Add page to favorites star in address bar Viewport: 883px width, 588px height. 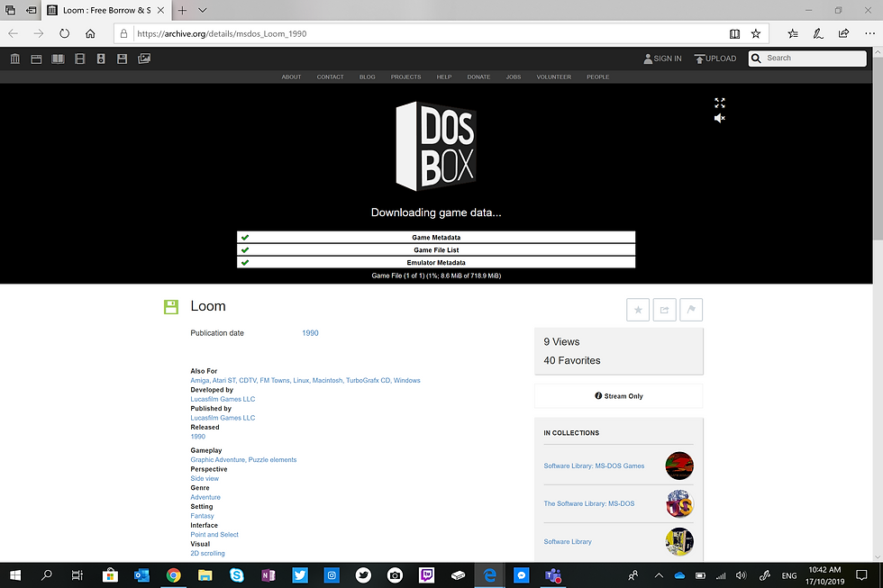(756, 33)
